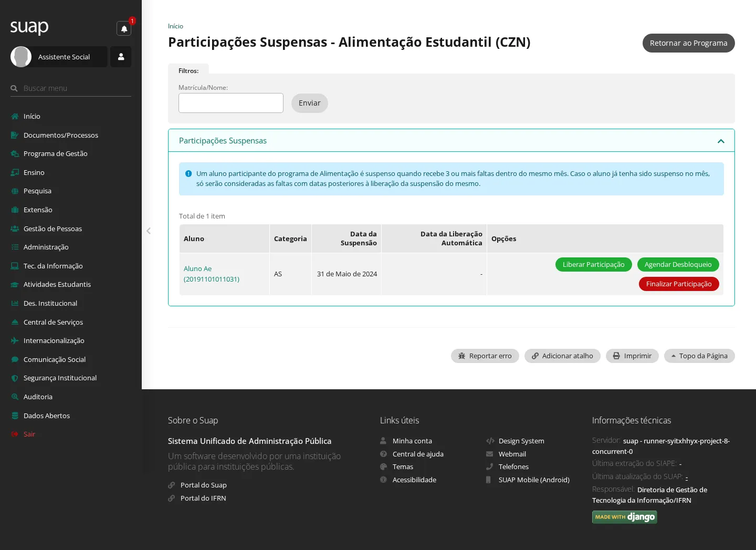Click the Extensão sidebar icon
This screenshot has width=756, height=550.
click(x=15, y=210)
